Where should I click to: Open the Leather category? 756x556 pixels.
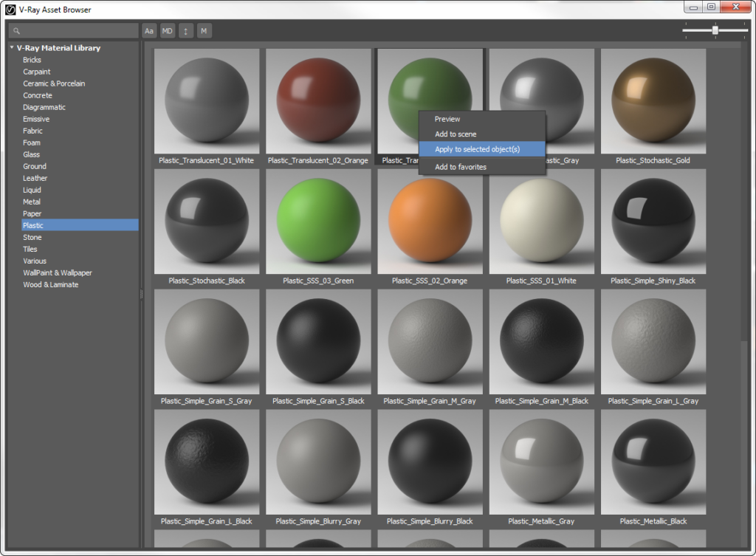(35, 178)
